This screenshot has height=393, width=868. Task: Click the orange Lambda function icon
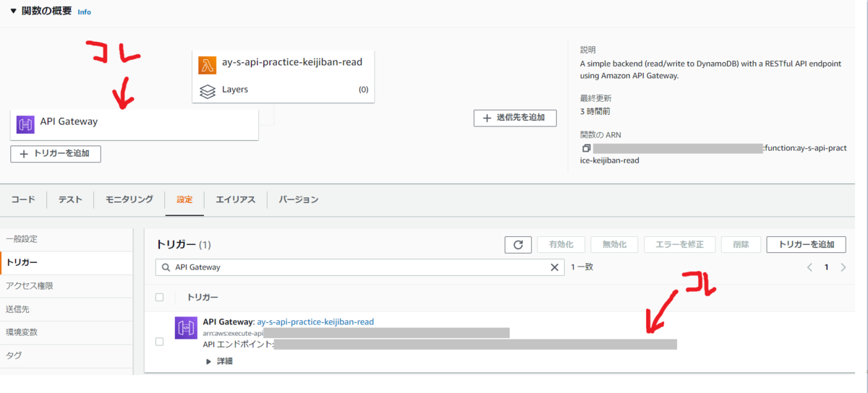(208, 65)
